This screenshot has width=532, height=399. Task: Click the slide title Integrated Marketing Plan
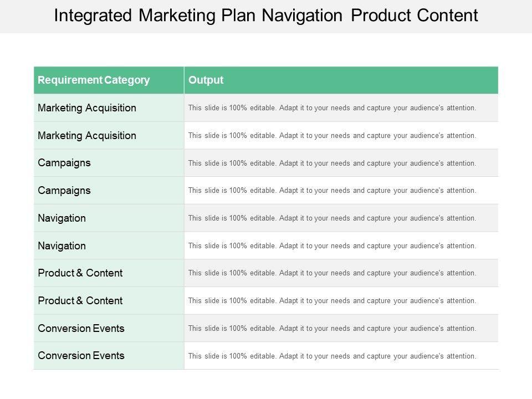[266, 16]
